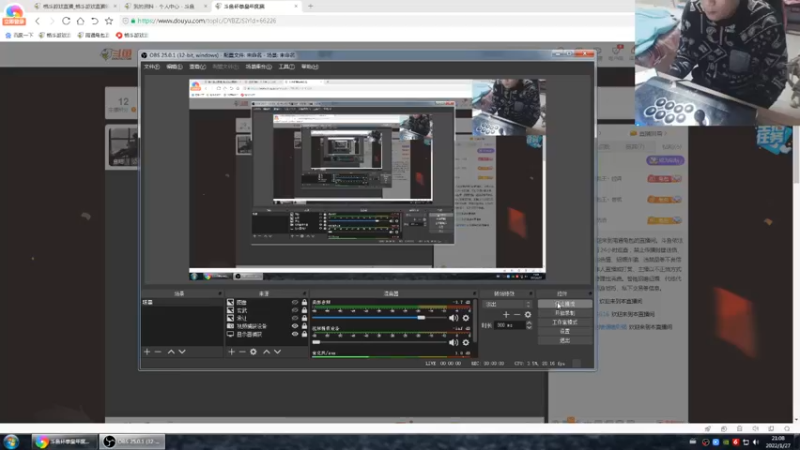800x450 pixels.
Task: Mute the second mixer channel speaker icon
Action: 453,342
